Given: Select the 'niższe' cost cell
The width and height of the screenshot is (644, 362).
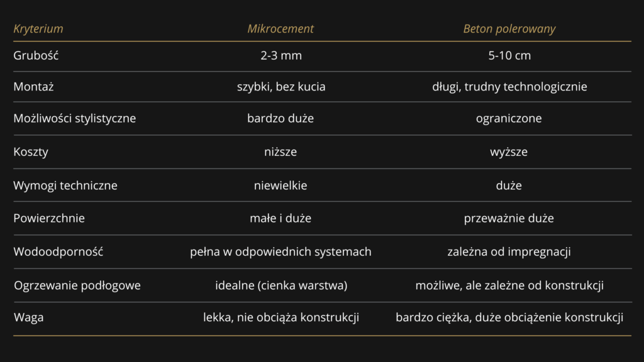Looking at the screenshot, I should (x=280, y=151).
